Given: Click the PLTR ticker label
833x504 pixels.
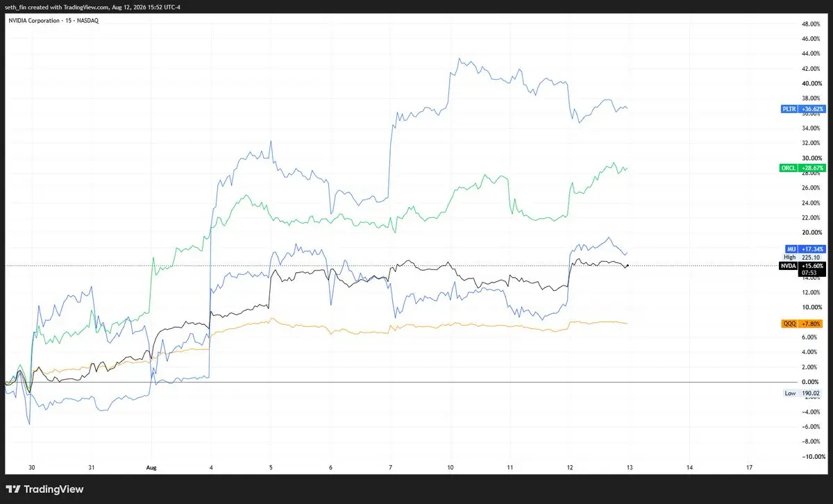Looking at the screenshot, I should point(789,109).
